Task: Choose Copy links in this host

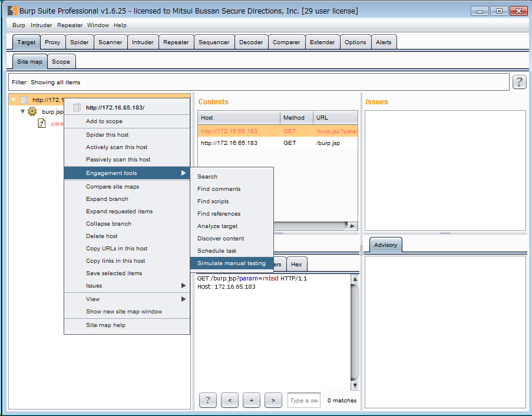Action: (x=127, y=261)
